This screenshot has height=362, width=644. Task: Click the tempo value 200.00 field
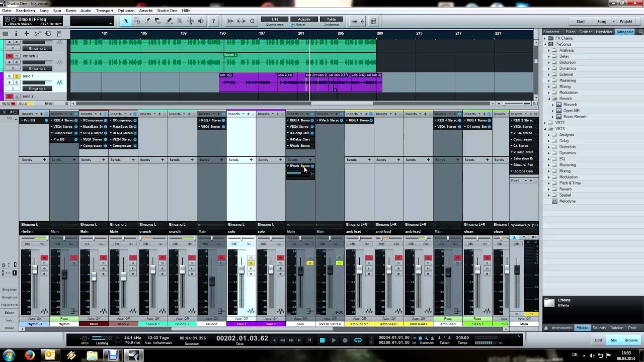462,338
